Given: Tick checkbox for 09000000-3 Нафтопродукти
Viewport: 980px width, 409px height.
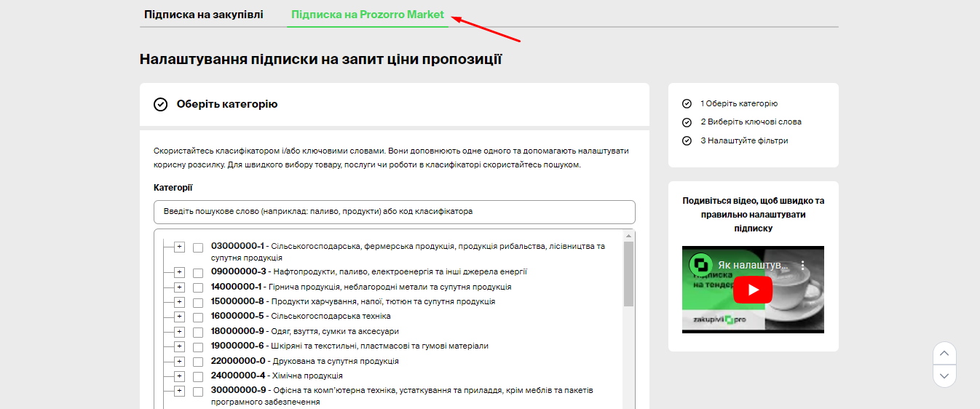Looking at the screenshot, I should point(198,273).
